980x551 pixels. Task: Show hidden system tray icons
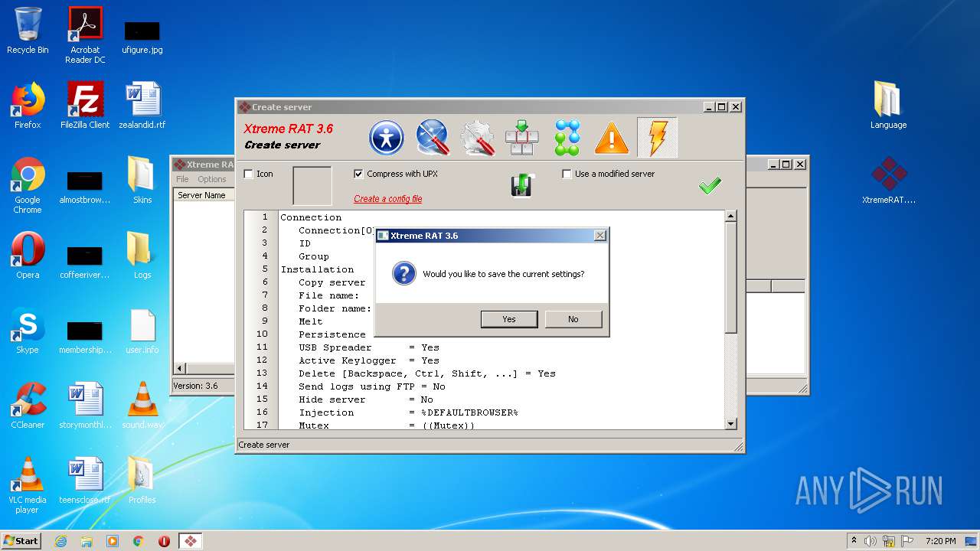[854, 541]
